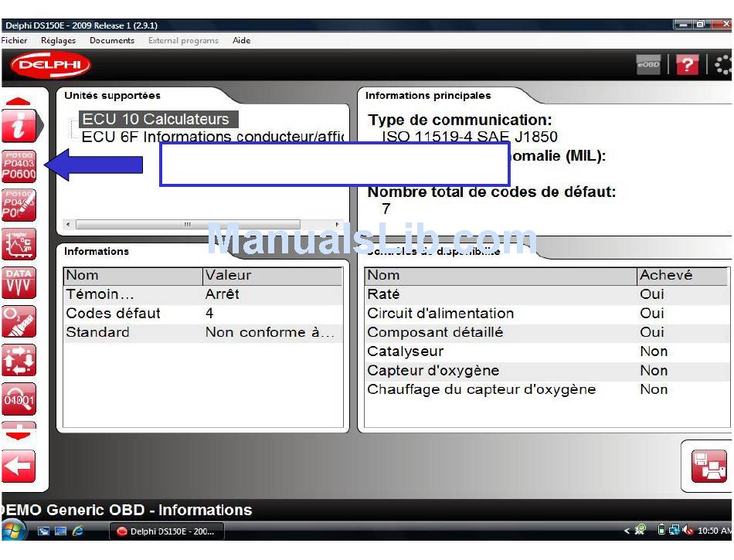Open the oxygen sensor O2 test icon

(19, 321)
